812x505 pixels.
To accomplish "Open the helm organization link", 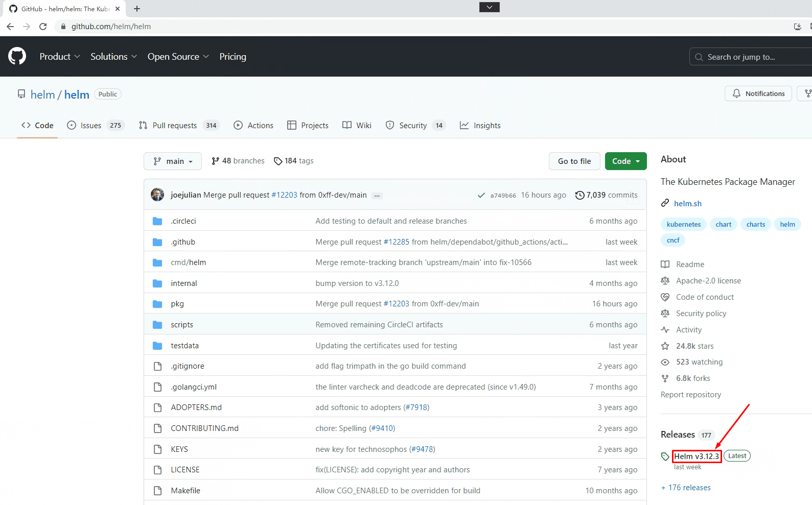I will tap(42, 94).
